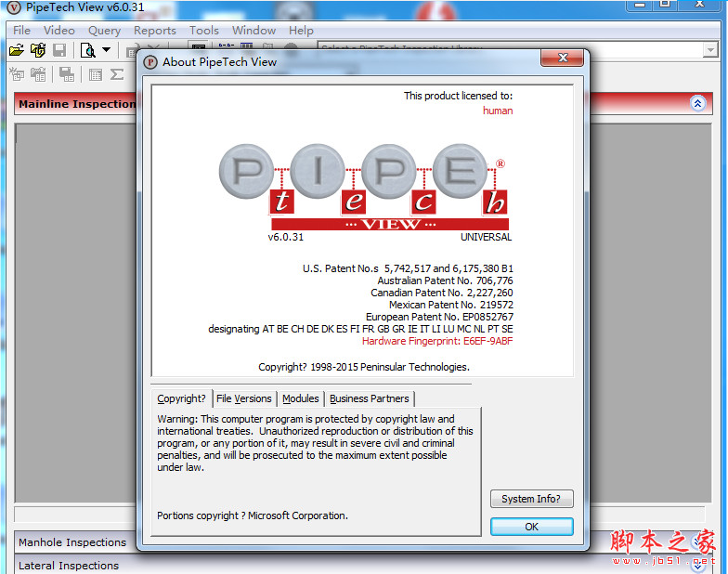The height and width of the screenshot is (574, 728).
Task: Open the Reports menu
Action: pyautogui.click(x=154, y=31)
